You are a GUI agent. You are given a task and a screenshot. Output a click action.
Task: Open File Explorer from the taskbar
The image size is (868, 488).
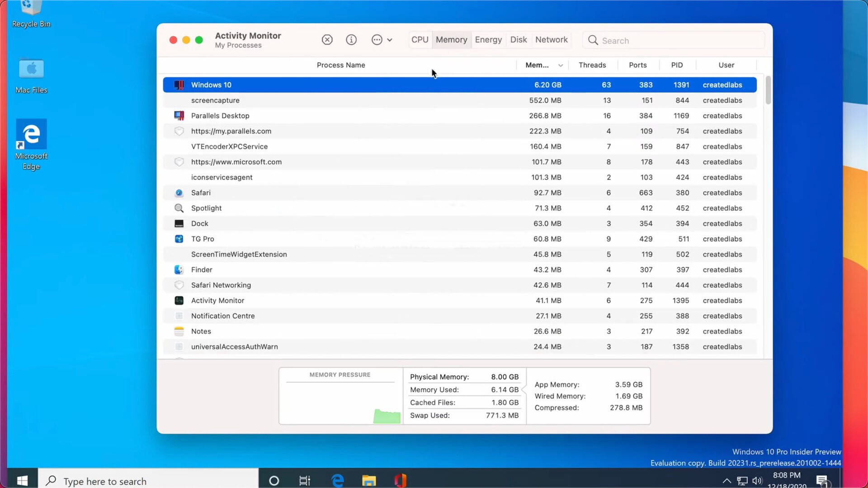368,480
